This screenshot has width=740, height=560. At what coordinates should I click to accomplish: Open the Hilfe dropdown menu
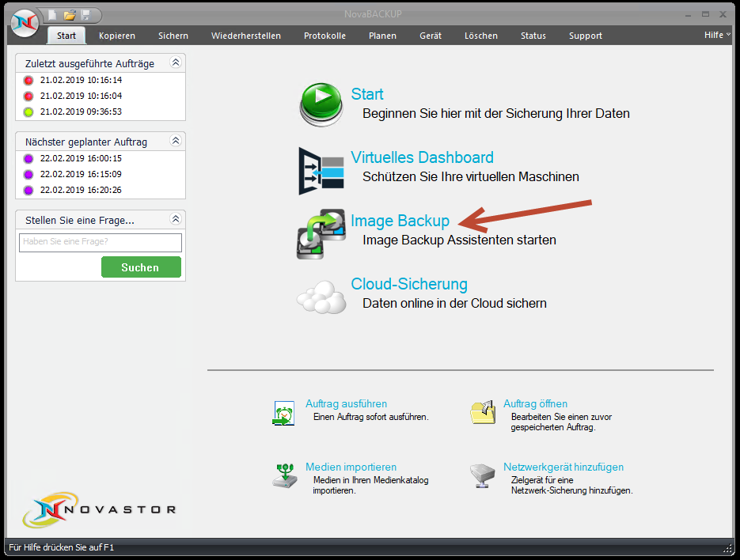point(717,35)
